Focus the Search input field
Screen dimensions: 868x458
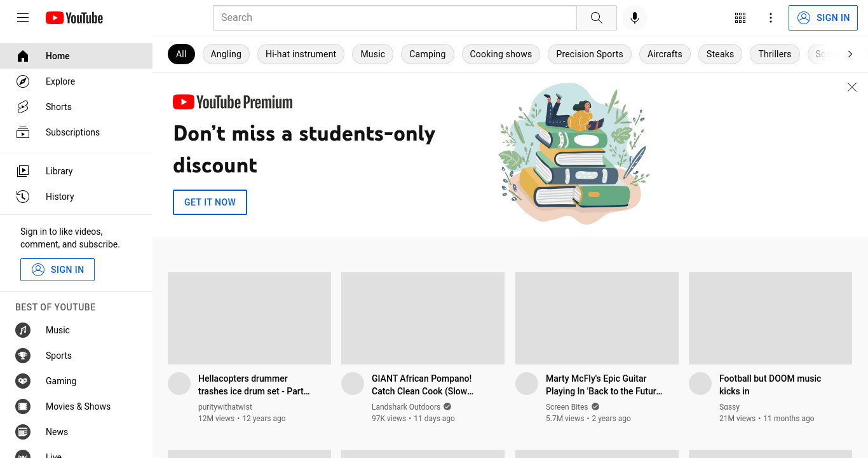coord(395,18)
